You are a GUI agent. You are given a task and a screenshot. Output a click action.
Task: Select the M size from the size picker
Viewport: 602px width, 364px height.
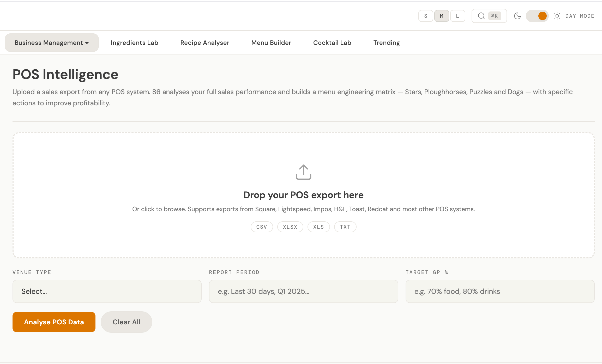coord(441,16)
